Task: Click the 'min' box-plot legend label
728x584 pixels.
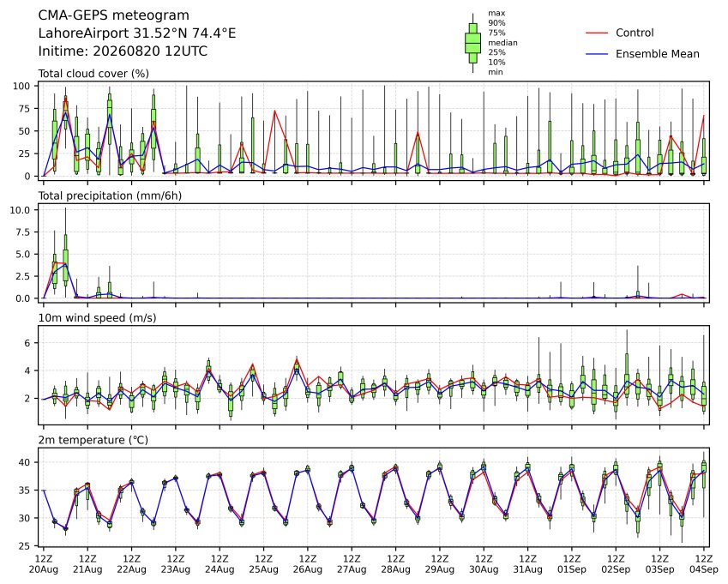Action: click(x=496, y=72)
